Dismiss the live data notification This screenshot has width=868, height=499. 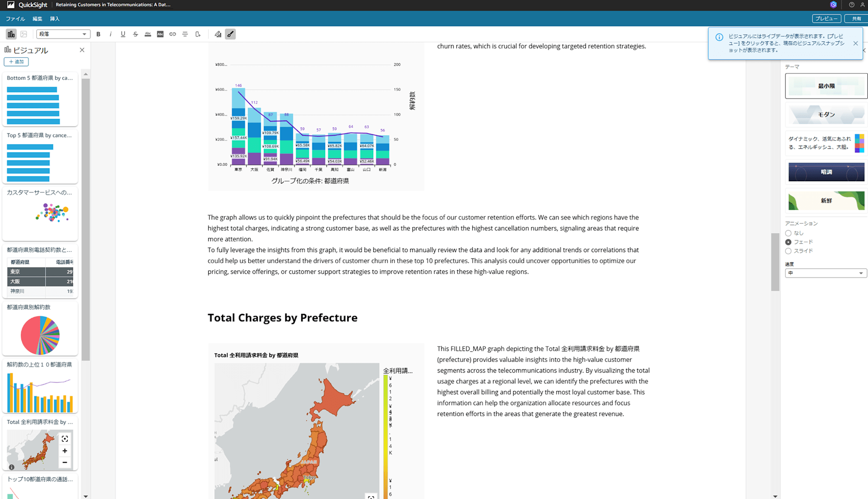coord(855,43)
